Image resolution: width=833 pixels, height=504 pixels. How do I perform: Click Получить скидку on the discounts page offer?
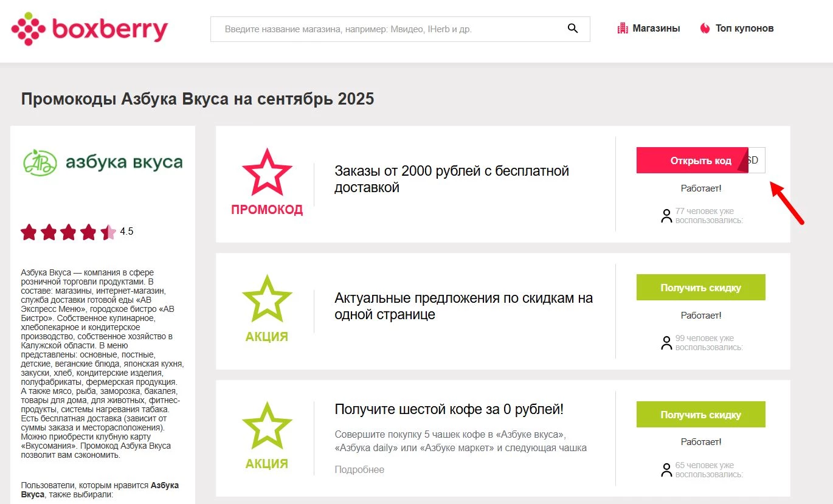pos(700,286)
